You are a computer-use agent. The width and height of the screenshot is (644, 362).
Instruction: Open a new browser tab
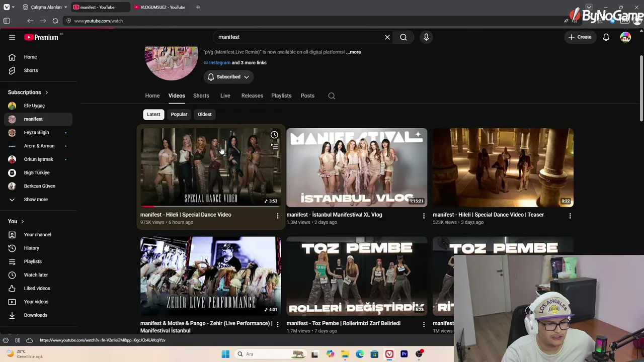pyautogui.click(x=198, y=7)
